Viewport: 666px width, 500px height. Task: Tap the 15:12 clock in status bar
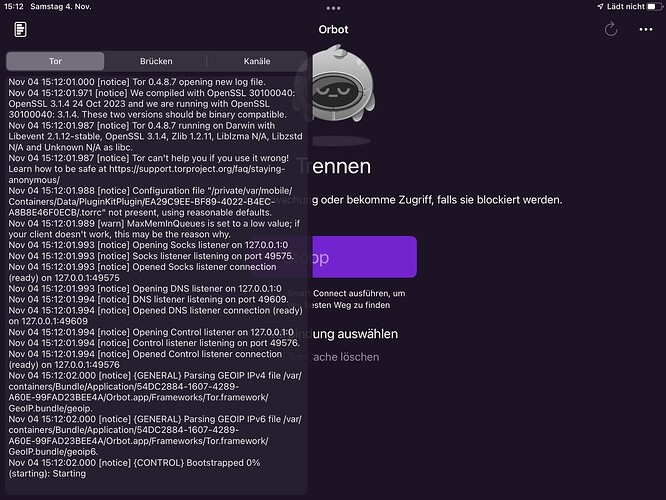(x=14, y=6)
